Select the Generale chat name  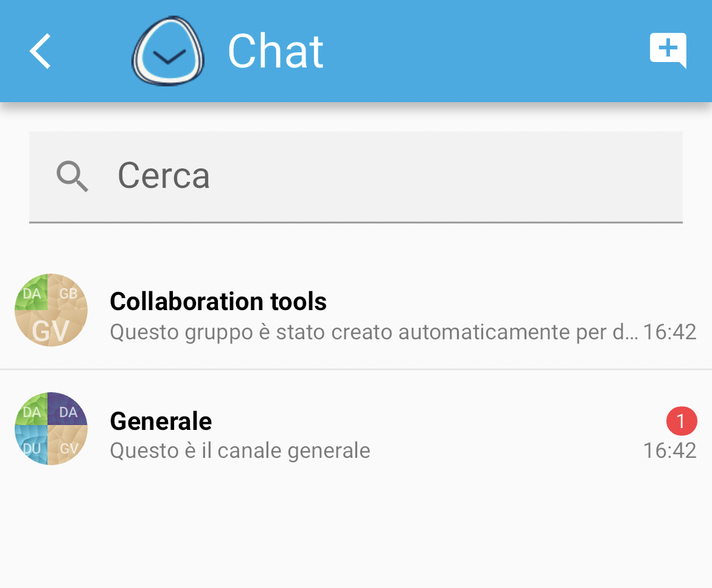161,420
